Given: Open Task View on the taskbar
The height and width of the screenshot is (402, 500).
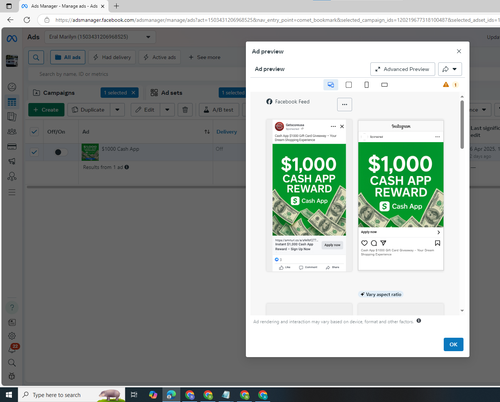Looking at the screenshot, I should click(x=134, y=395).
